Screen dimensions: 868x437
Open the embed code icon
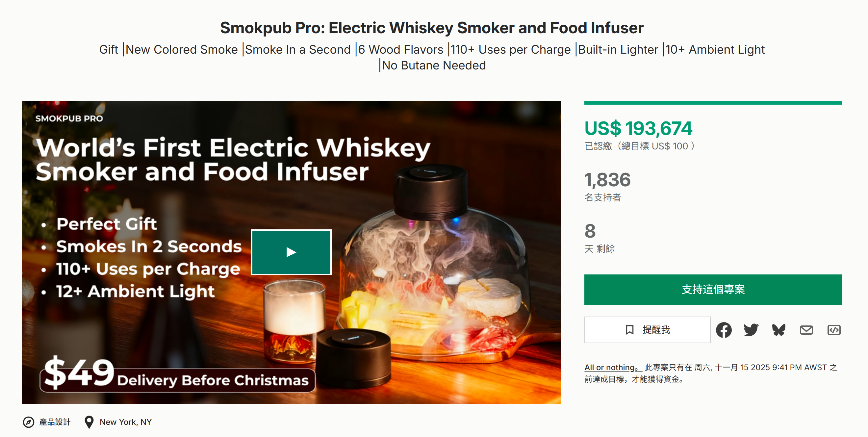click(834, 330)
